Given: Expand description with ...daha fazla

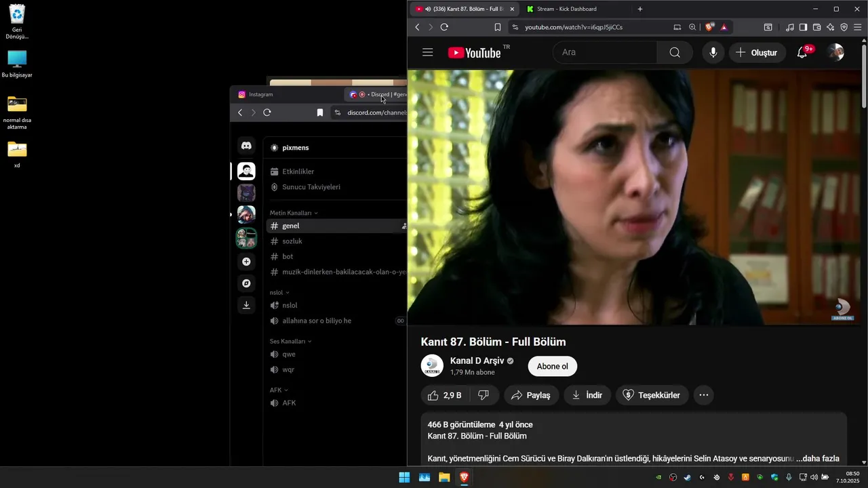Looking at the screenshot, I should [x=817, y=459].
